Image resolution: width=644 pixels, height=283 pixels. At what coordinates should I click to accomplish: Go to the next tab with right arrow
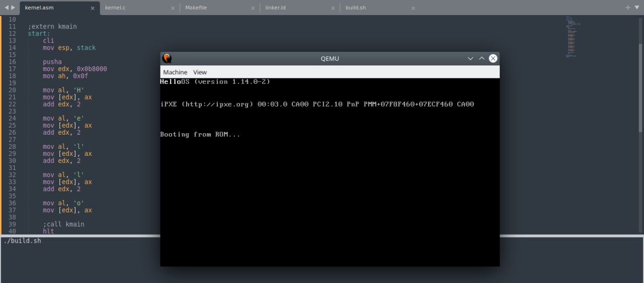13,8
